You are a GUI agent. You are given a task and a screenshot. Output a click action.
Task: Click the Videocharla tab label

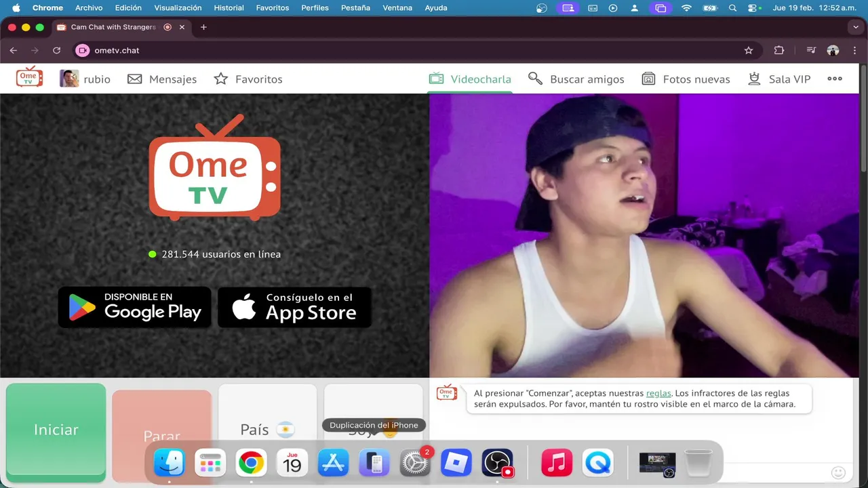[x=481, y=79]
